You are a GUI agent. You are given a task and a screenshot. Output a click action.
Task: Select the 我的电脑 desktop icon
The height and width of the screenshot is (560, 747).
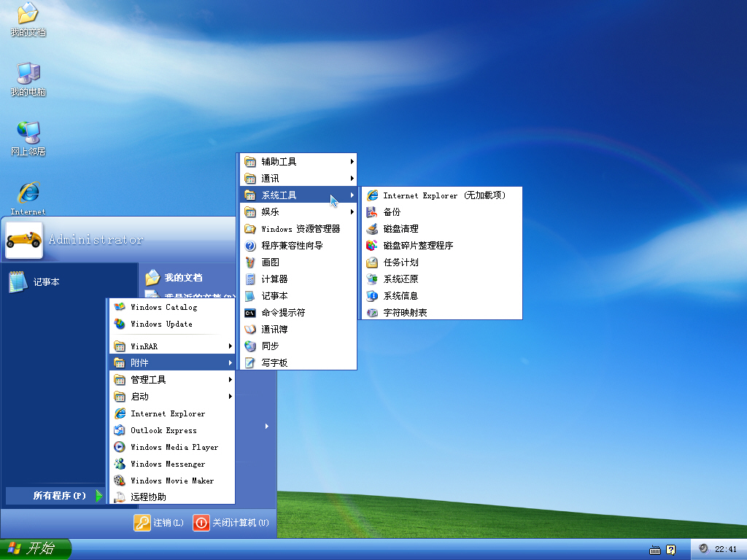[28, 79]
